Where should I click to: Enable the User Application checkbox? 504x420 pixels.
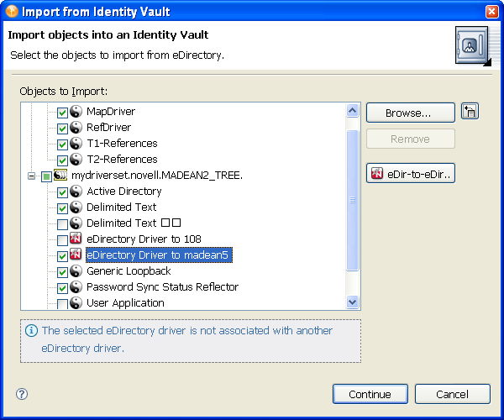point(62,303)
